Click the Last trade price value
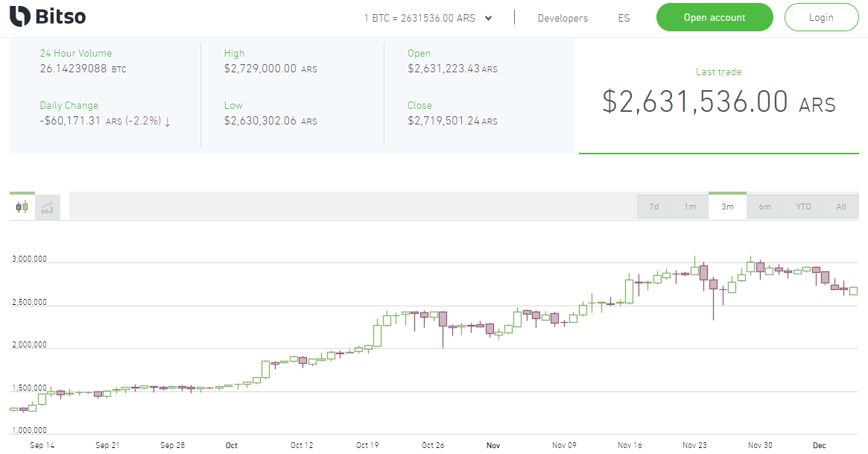This screenshot has width=868, height=454. coord(695,102)
